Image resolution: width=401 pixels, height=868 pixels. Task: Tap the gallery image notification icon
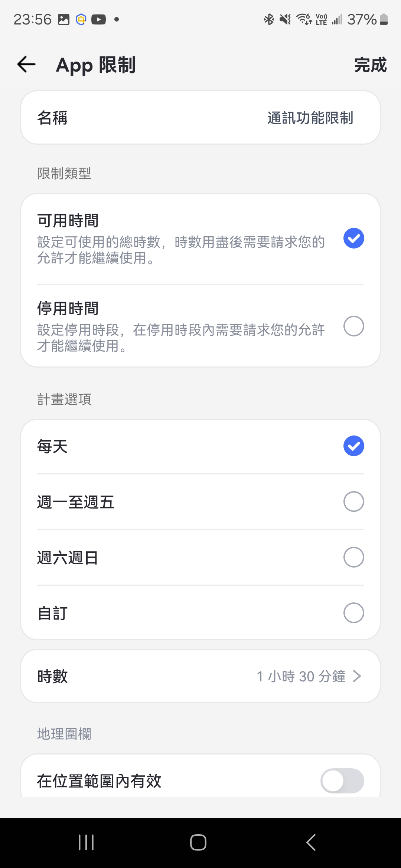pos(64,19)
